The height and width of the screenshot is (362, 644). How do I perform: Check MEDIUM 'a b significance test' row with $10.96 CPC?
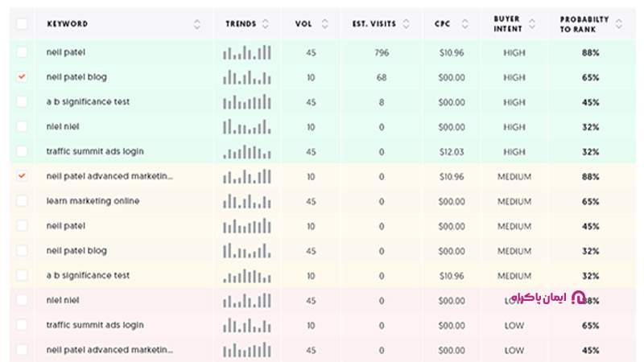(22, 275)
